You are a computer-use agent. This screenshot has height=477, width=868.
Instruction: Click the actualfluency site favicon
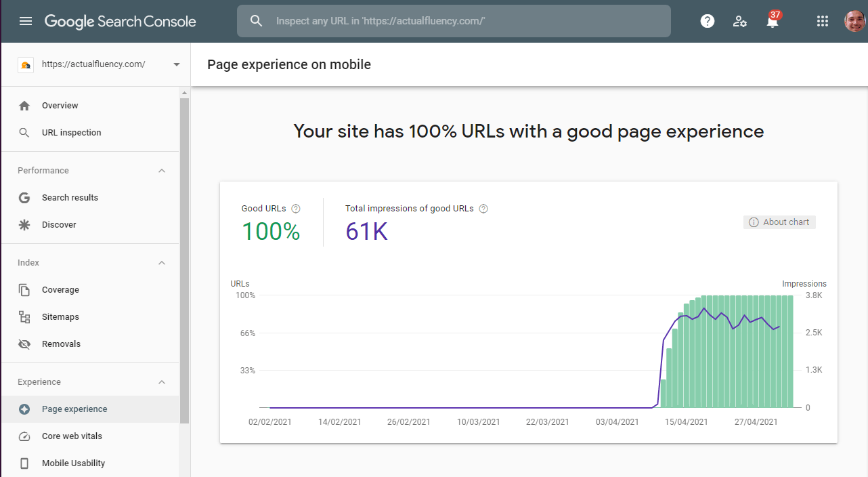click(26, 64)
